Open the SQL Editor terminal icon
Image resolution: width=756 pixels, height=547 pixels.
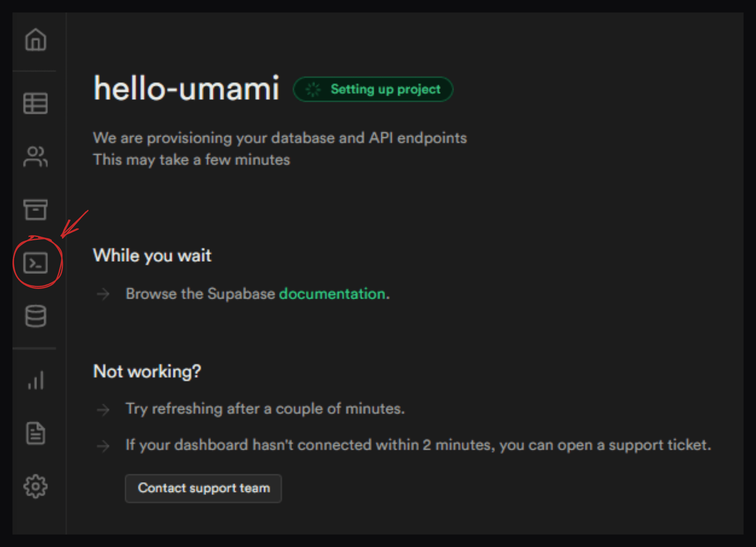click(x=36, y=263)
